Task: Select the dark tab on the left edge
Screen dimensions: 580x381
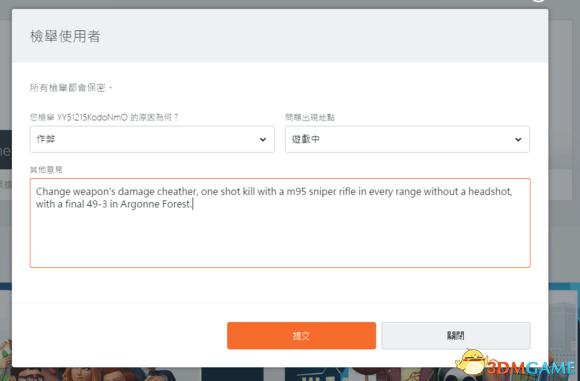Action: [6, 149]
